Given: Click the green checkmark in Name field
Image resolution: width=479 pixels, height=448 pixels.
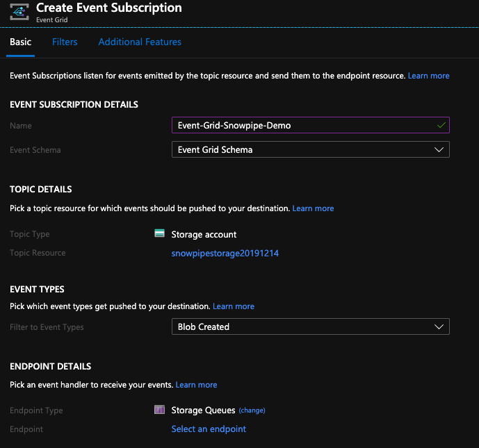Looking at the screenshot, I should pyautogui.click(x=441, y=125).
